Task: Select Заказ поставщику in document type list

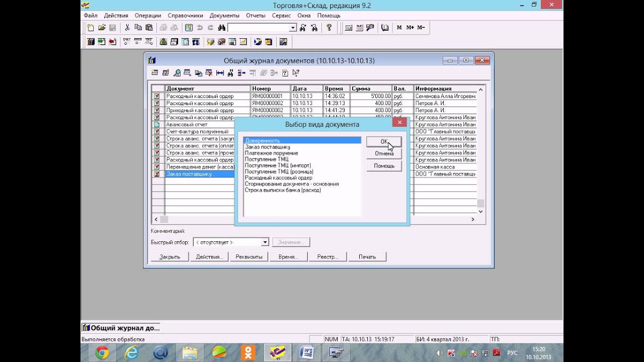Action: coord(302,147)
